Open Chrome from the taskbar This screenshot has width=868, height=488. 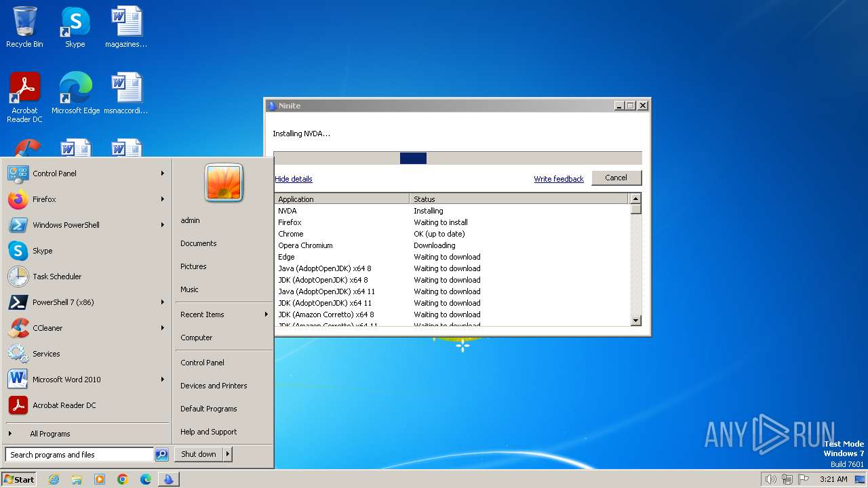click(x=123, y=479)
